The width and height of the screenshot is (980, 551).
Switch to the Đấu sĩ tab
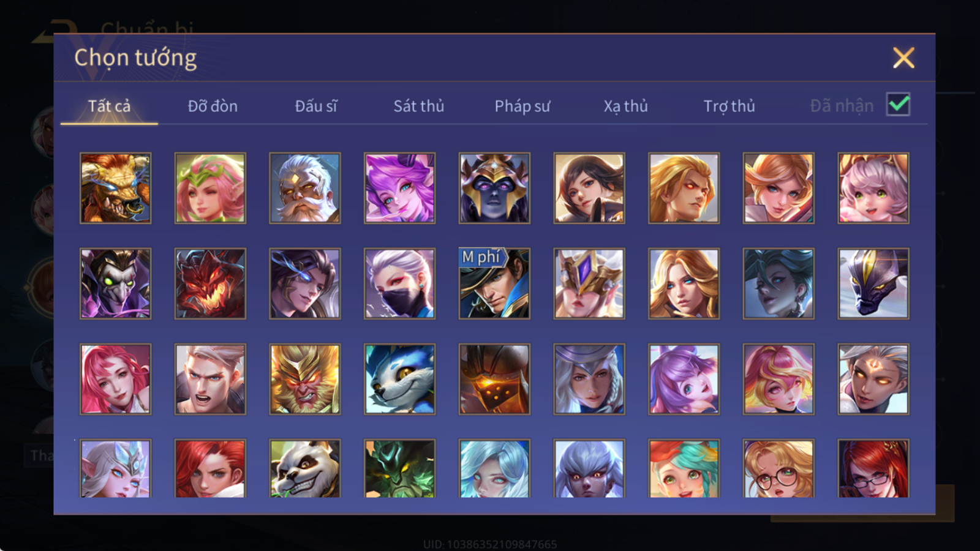point(316,106)
